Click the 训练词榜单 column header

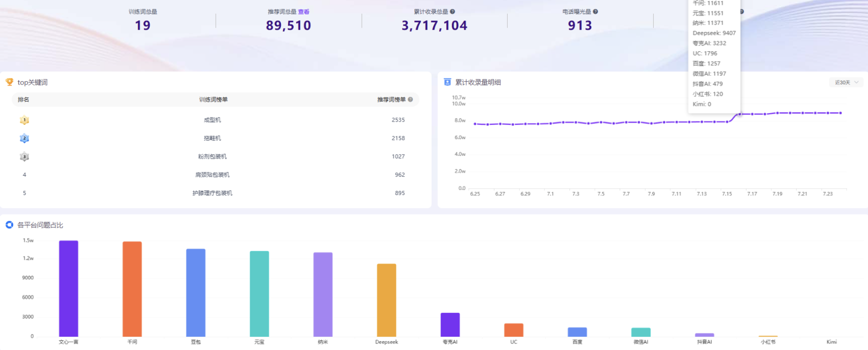[213, 100]
